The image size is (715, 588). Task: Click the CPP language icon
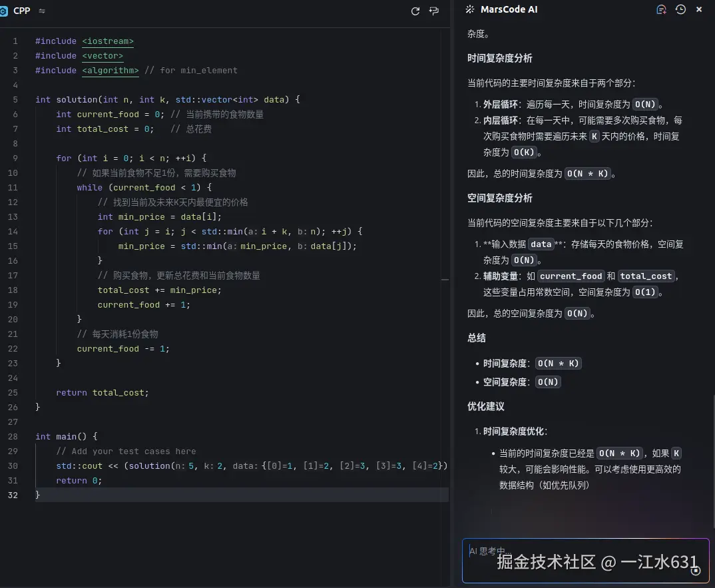pyautogui.click(x=3, y=11)
